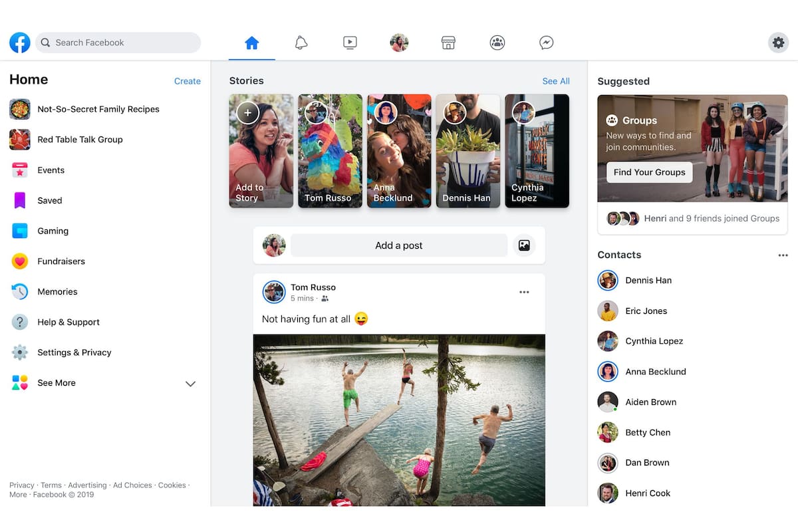The height and width of the screenshot is (532, 798).
Task: Click the photo upload icon beside Add a post
Action: pos(524,245)
